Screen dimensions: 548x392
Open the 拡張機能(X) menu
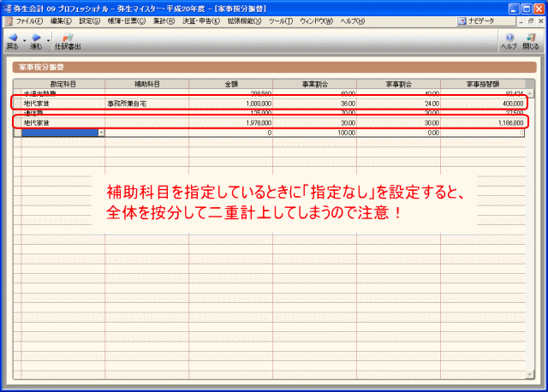(x=244, y=21)
